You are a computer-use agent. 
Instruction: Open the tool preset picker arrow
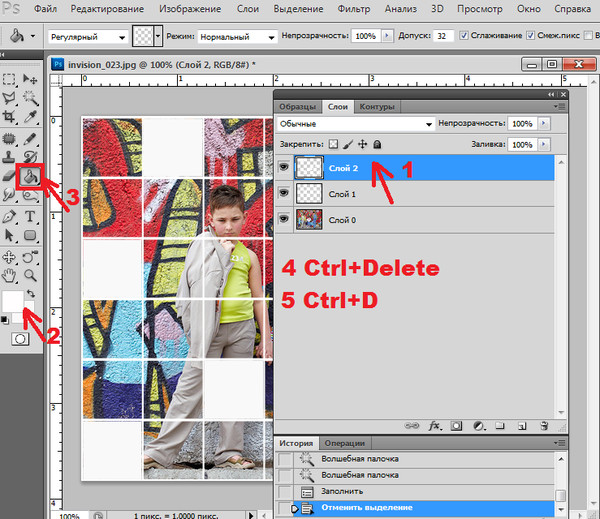(33, 36)
